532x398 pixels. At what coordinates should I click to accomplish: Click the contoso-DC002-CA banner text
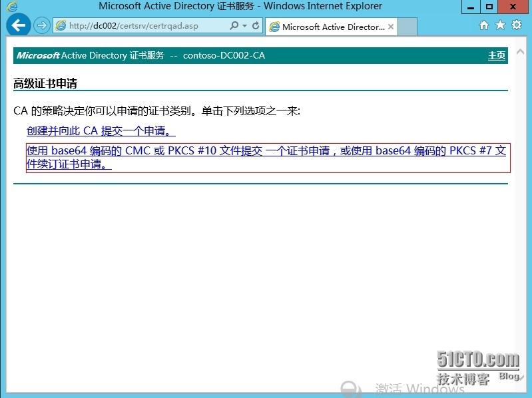224,55
